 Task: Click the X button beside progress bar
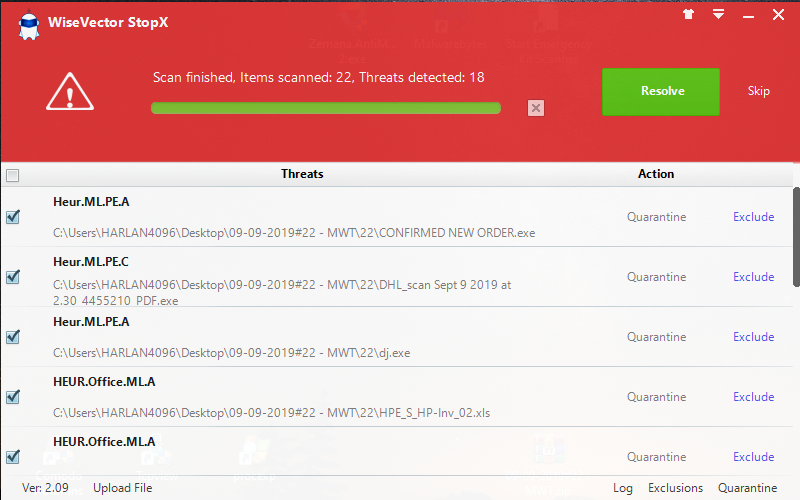click(536, 108)
